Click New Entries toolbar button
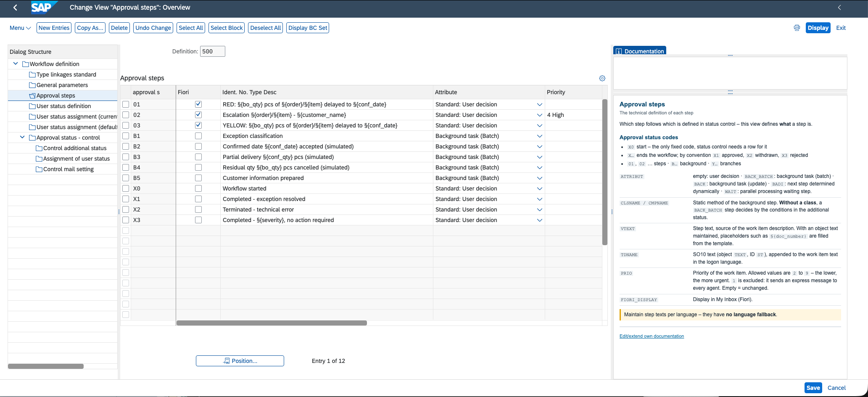868x397 pixels. [54, 28]
